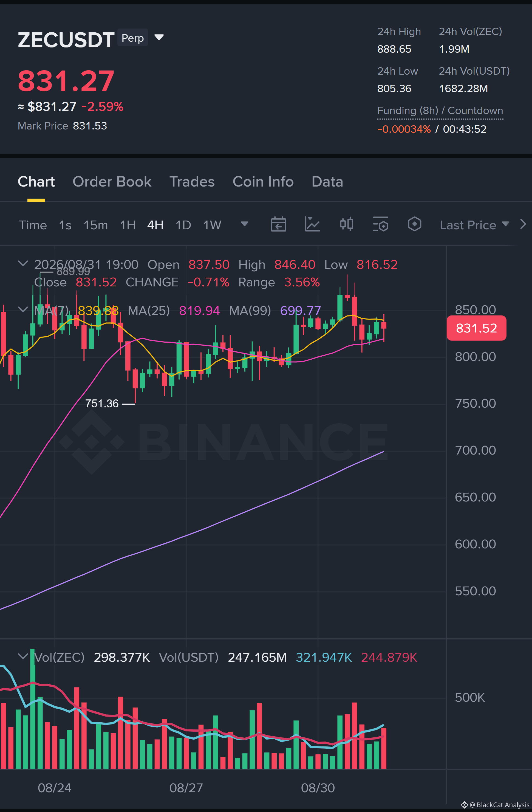
Task: Click the volume MA value 244.879K
Action: point(389,657)
